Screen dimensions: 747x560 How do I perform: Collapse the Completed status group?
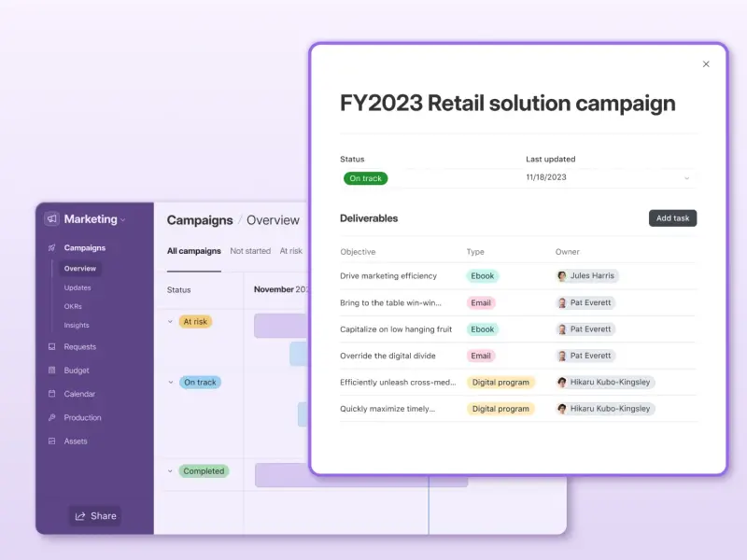tap(170, 471)
